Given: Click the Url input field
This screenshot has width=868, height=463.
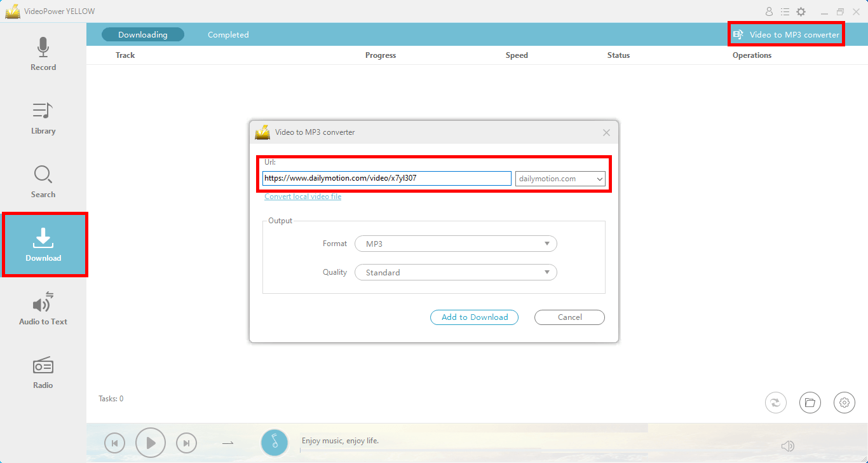Looking at the screenshot, I should (387, 178).
